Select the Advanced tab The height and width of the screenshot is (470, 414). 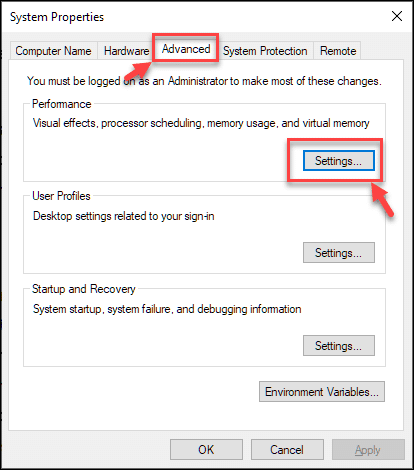click(x=186, y=49)
